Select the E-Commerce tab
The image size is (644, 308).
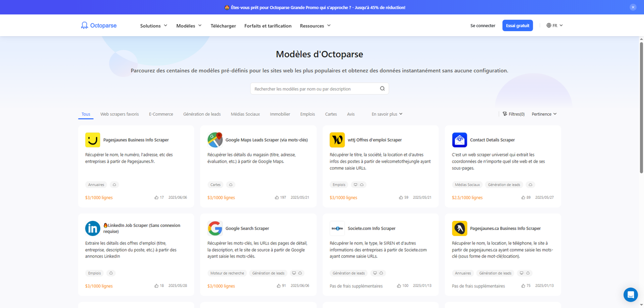point(161,114)
